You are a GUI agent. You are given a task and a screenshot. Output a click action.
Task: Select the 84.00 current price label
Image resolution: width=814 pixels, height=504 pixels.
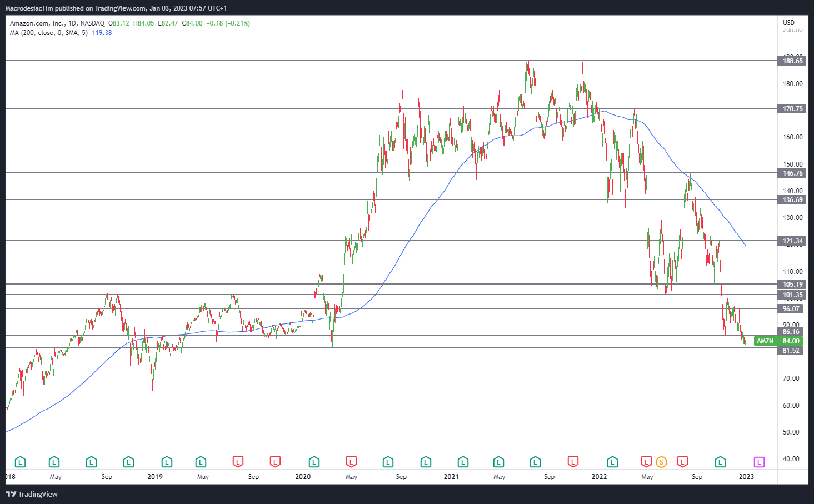pyautogui.click(x=791, y=341)
